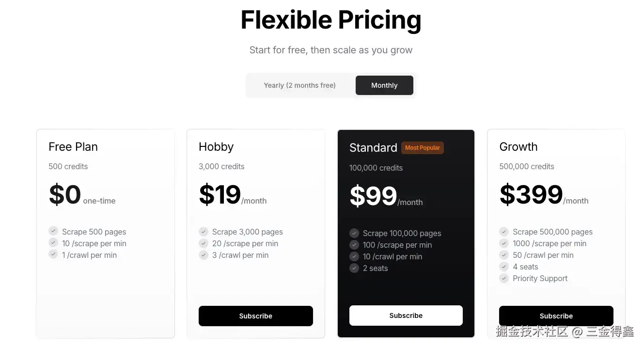This screenshot has width=644, height=348.
Task: Click check icon next to 20 /scrape per min
Action: pos(204,243)
